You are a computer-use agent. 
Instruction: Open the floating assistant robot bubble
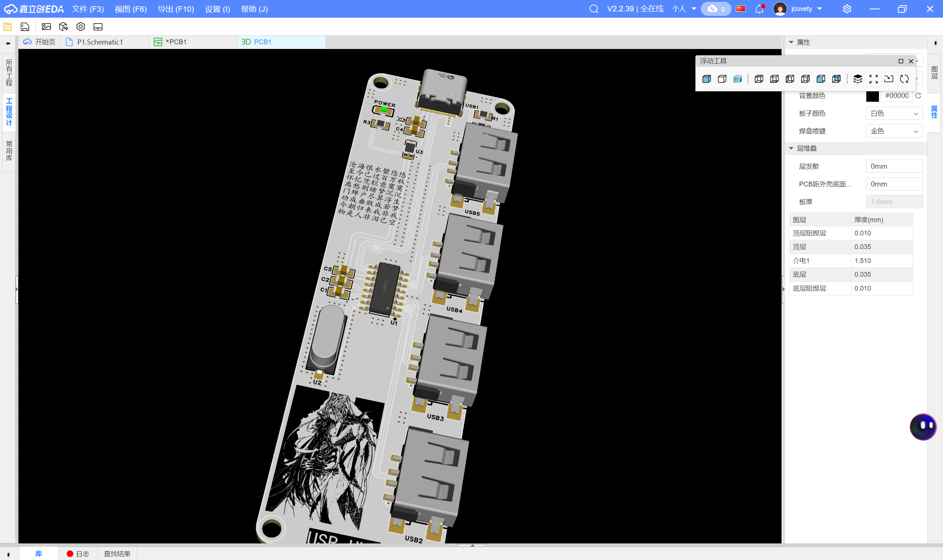coord(923,427)
